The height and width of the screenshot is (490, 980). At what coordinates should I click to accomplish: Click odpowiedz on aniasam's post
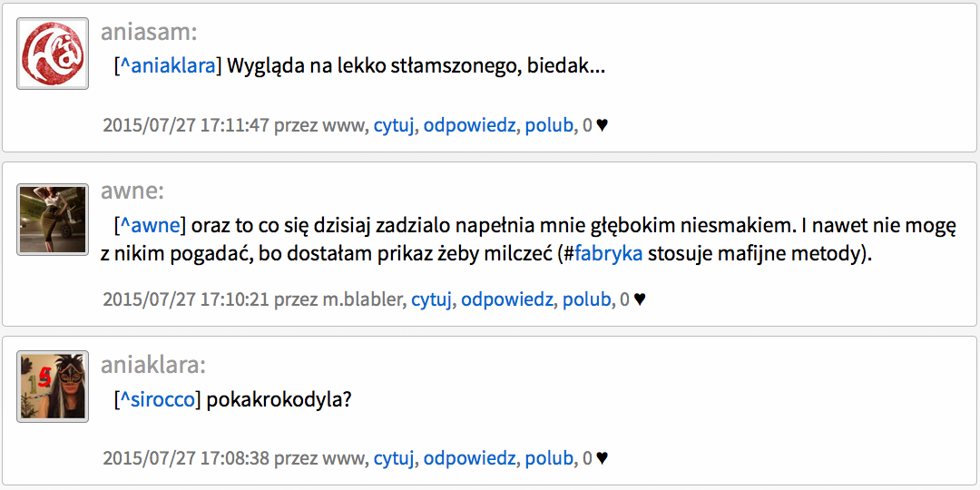469,125
